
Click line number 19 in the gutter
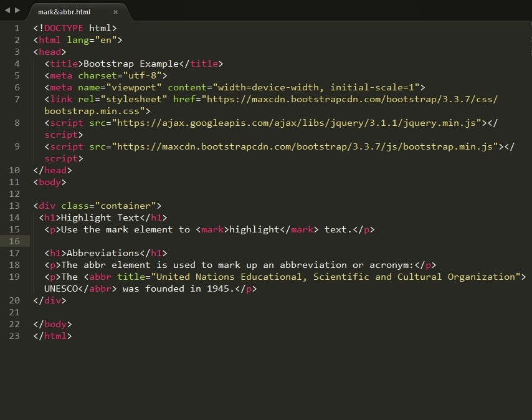coord(14,277)
